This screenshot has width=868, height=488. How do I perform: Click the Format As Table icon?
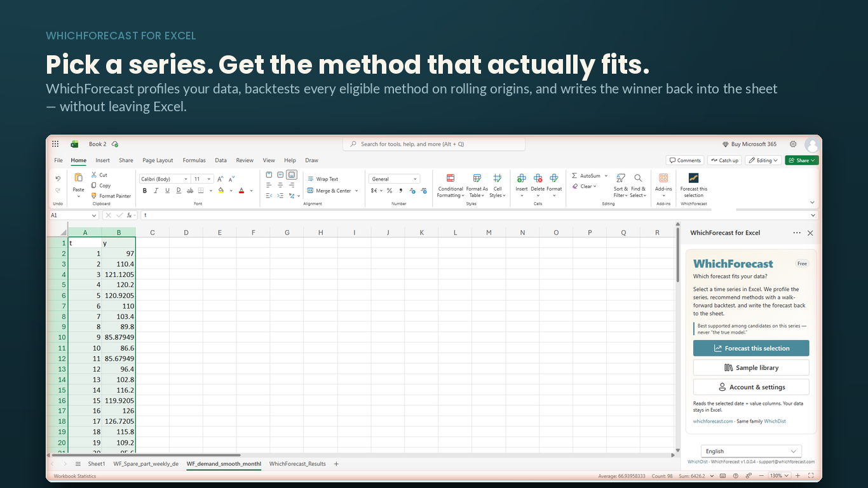tap(477, 179)
